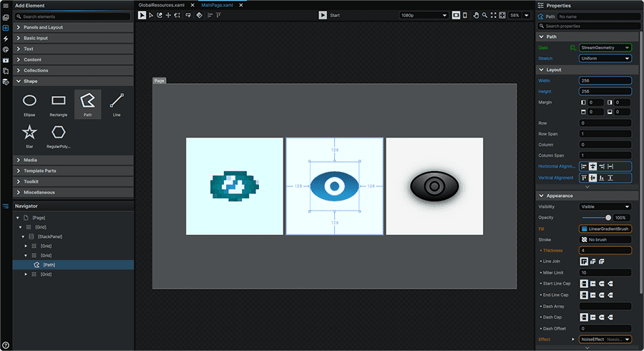Select the Path shape element
644x351 pixels.
[87, 105]
